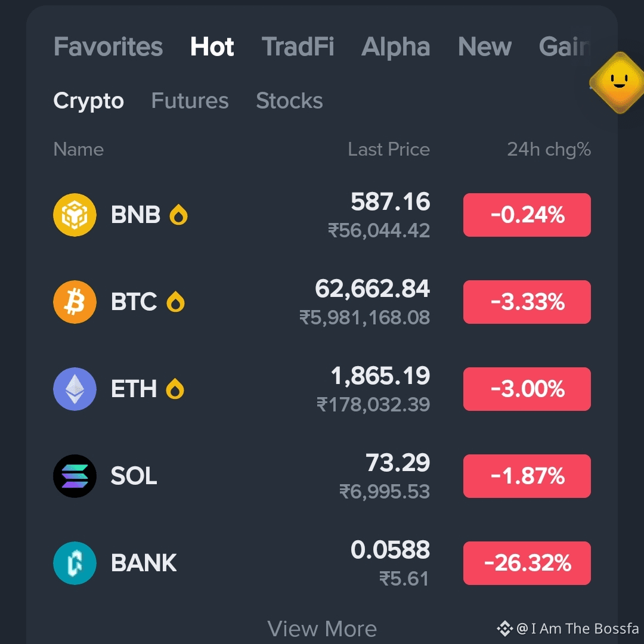
Task: Open the New listings tab
Action: (x=485, y=47)
